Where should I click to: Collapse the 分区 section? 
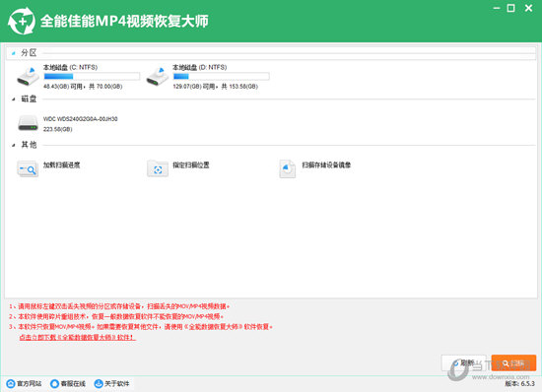[14, 53]
